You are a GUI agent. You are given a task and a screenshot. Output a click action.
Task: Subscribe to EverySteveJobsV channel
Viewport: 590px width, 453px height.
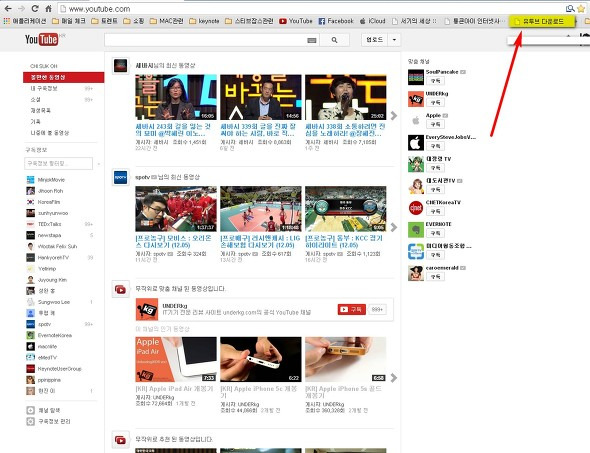[x=435, y=146]
